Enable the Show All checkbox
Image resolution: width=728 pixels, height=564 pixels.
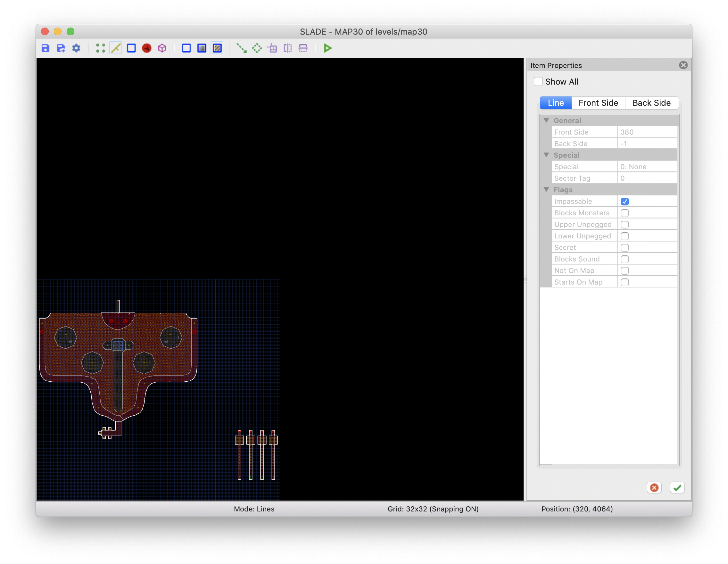(539, 81)
